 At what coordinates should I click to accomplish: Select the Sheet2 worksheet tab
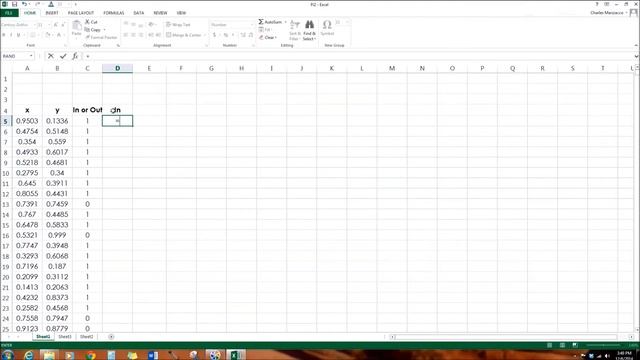coord(86,337)
